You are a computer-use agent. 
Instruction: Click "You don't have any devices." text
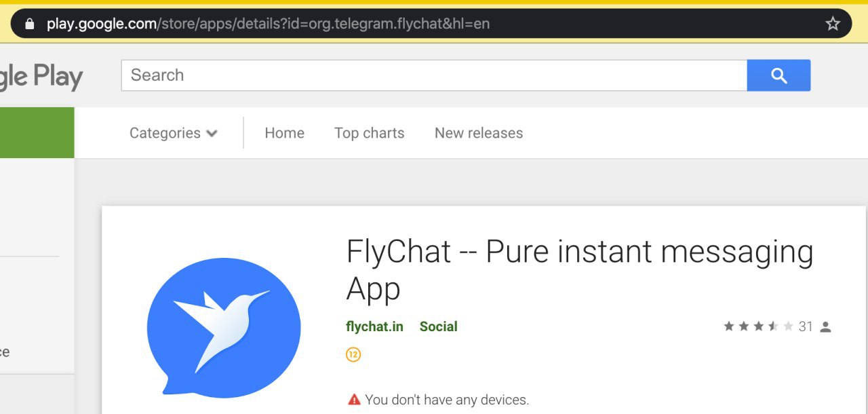[x=447, y=400]
